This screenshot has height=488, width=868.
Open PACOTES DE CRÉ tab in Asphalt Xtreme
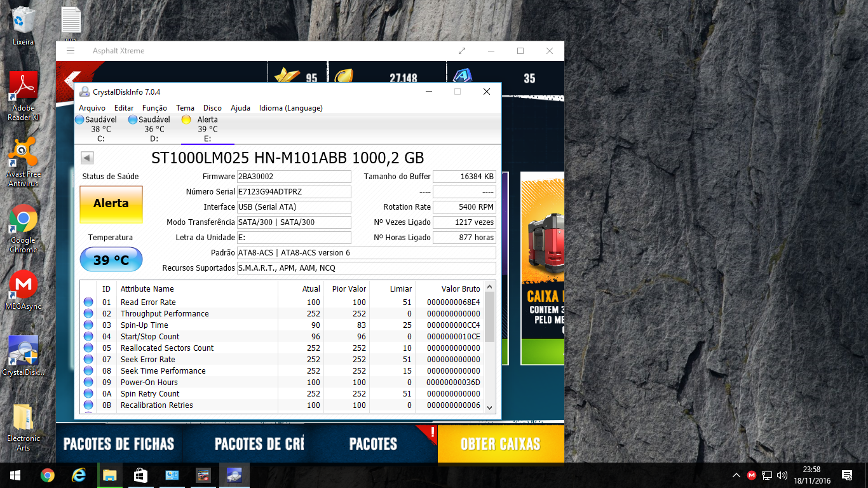[259, 444]
